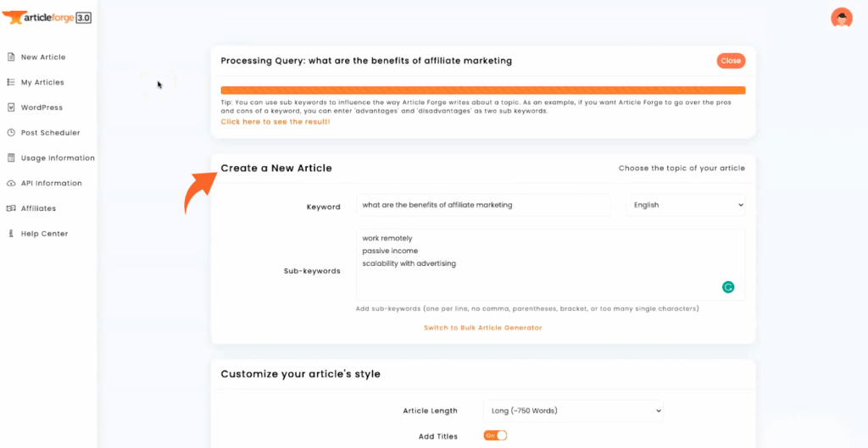This screenshot has height=448, width=868.
Task: Click 'work remotely' sub-keyword line
Action: tap(387, 238)
